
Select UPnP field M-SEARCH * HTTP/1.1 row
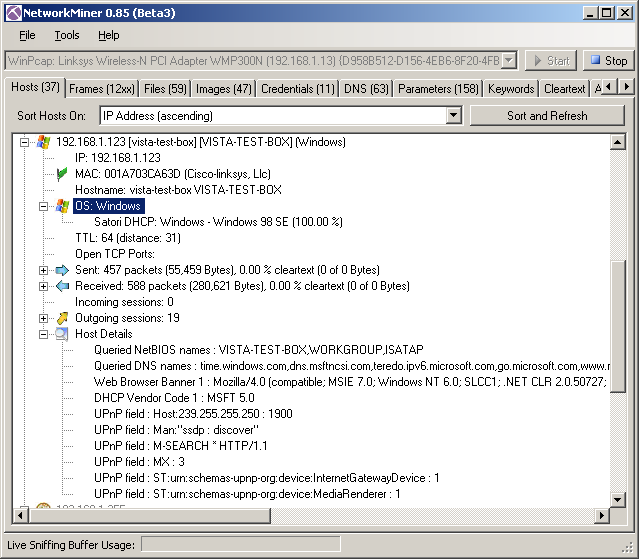[181, 446]
